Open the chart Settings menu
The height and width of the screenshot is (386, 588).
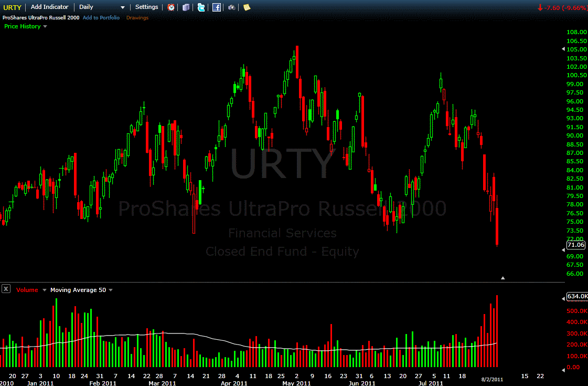click(147, 7)
